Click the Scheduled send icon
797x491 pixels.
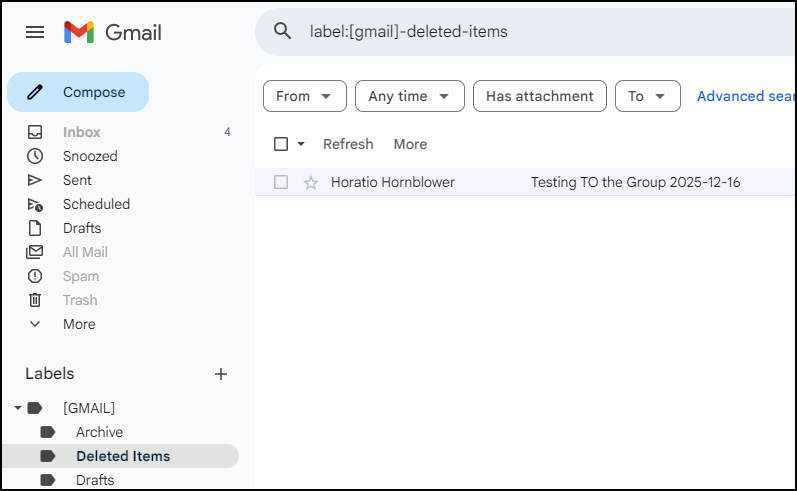coord(35,204)
